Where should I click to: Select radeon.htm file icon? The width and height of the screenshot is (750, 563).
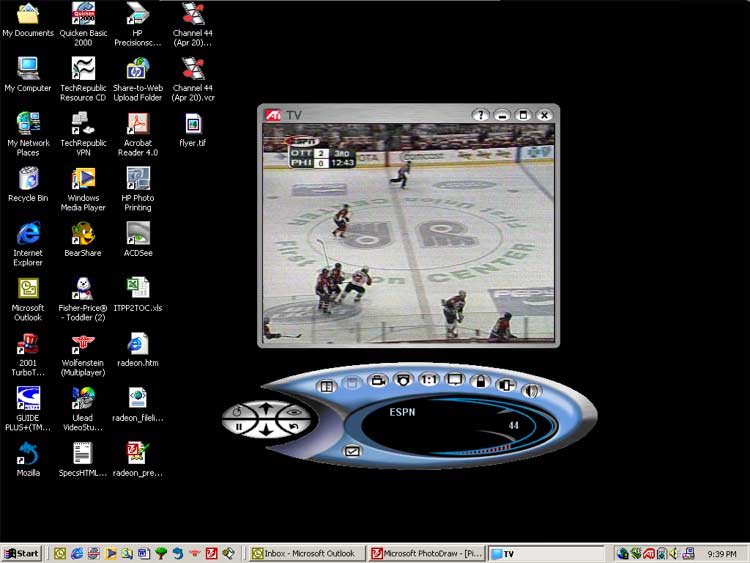point(138,350)
